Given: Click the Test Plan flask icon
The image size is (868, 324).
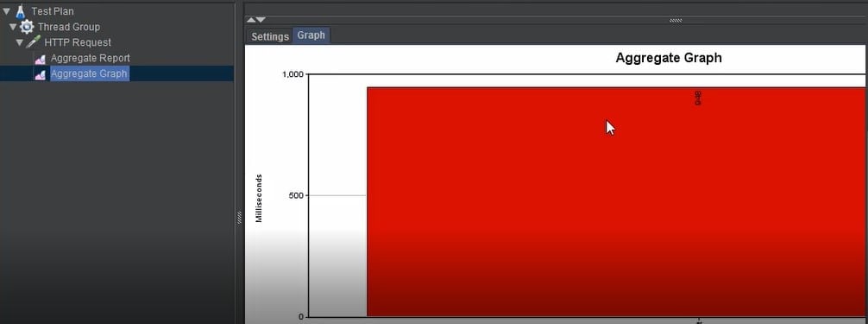Looking at the screenshot, I should click(x=21, y=11).
